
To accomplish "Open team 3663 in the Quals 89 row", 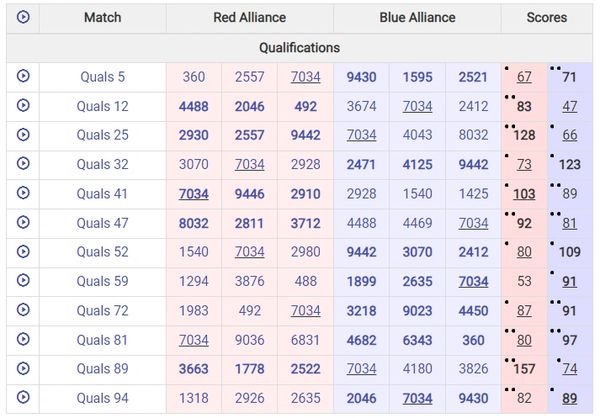I will click(194, 369).
